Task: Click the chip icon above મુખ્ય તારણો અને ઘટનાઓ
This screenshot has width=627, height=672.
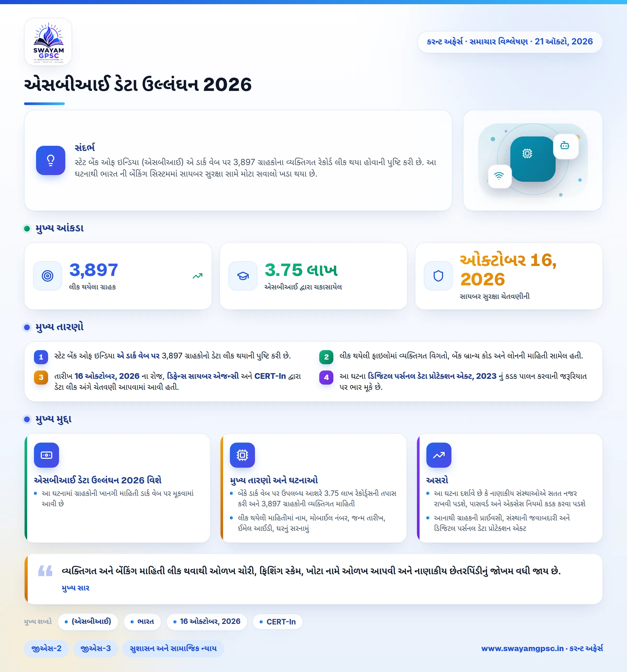Action: [x=242, y=455]
